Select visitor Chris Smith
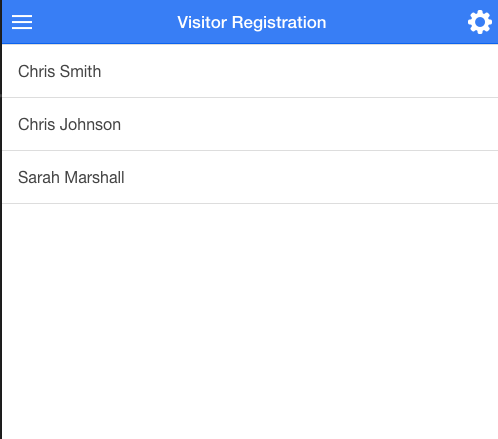Viewport: 498px width, 439px height. (250, 71)
